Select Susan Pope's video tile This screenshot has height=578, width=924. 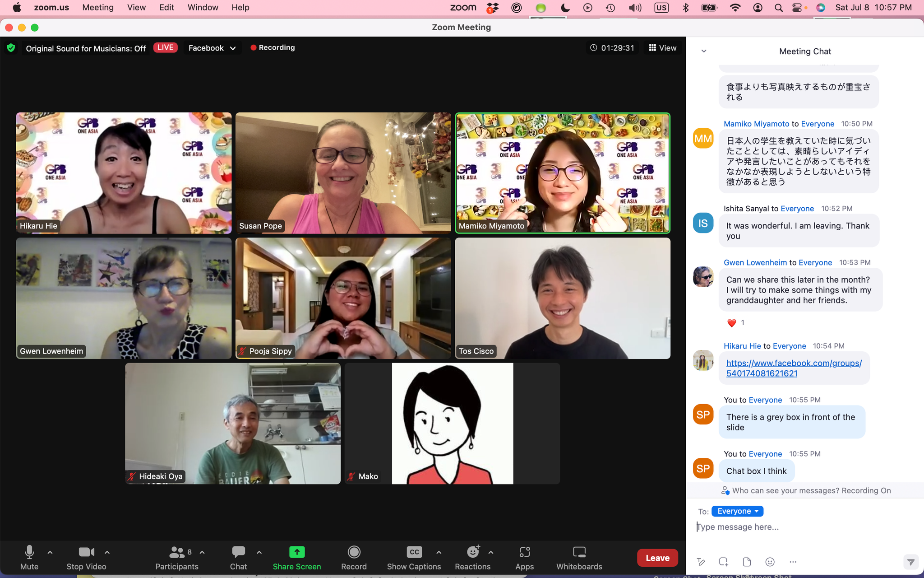tap(343, 173)
